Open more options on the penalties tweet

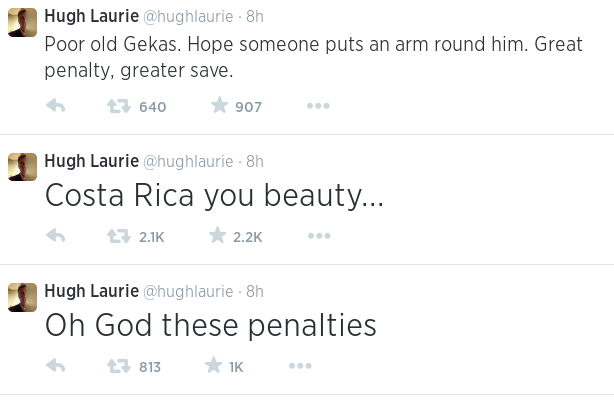(300, 366)
